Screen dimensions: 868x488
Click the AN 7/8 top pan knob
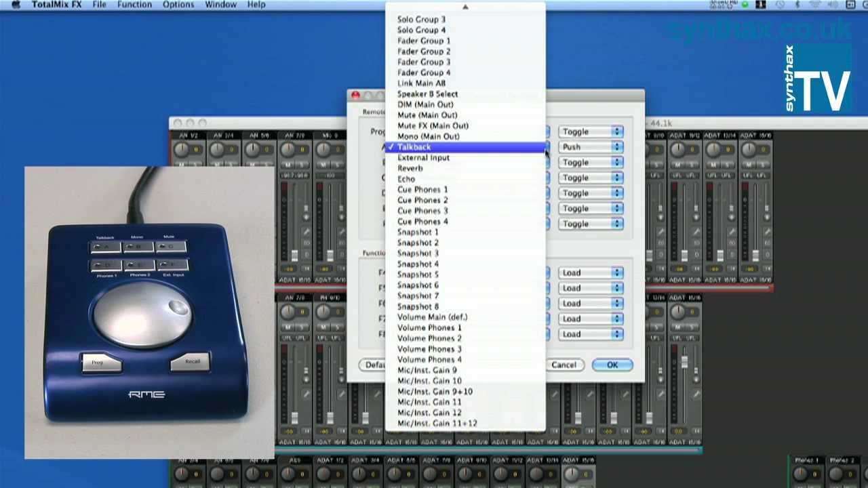(288, 149)
